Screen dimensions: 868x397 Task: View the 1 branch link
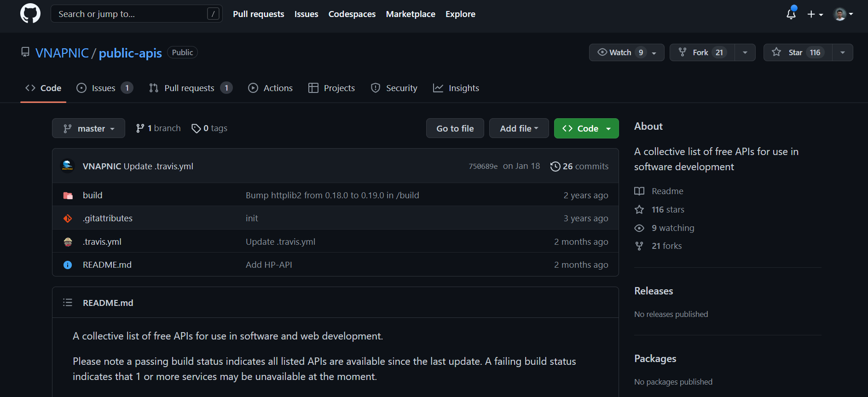(158, 128)
